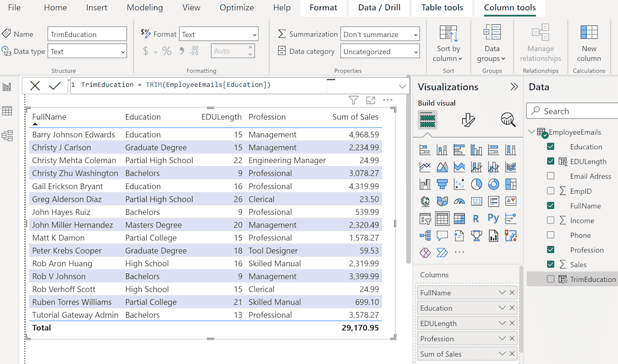Select the card (123) visual icon
The image size is (618, 364).
point(476,202)
